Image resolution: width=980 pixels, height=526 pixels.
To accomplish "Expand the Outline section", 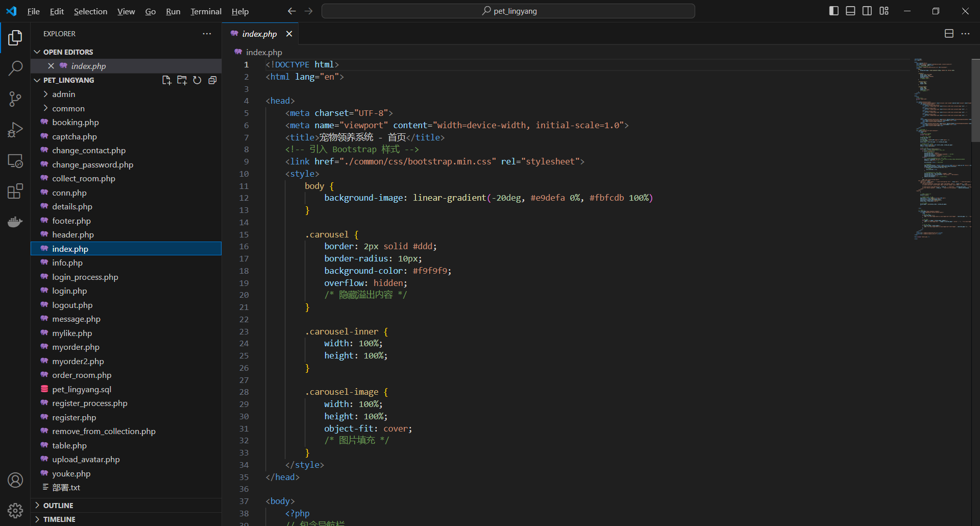I will pyautogui.click(x=126, y=505).
